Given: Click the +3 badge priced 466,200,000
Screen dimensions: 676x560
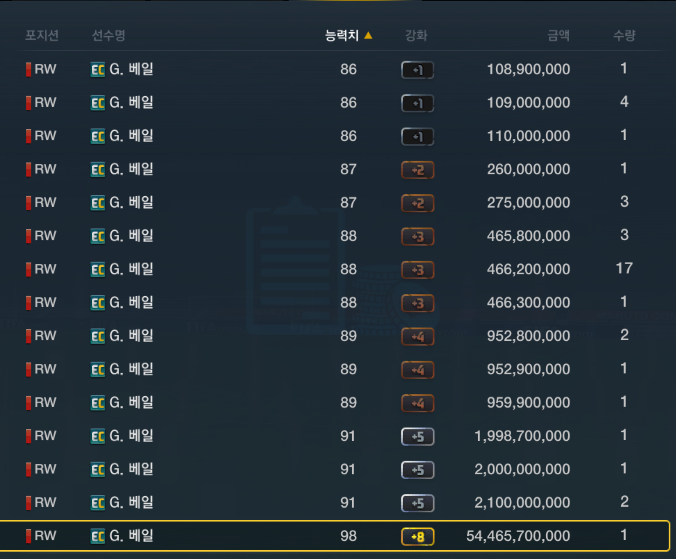Looking at the screenshot, I should (417, 270).
